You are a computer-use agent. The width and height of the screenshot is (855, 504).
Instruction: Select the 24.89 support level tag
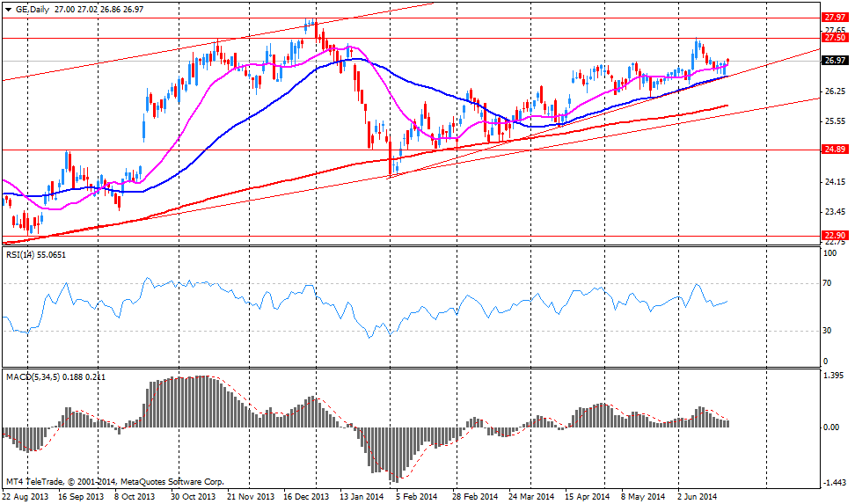[834, 150]
